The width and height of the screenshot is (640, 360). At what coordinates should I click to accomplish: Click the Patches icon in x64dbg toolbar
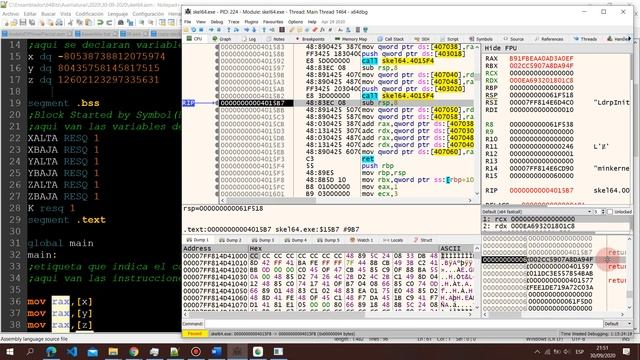[292, 29]
